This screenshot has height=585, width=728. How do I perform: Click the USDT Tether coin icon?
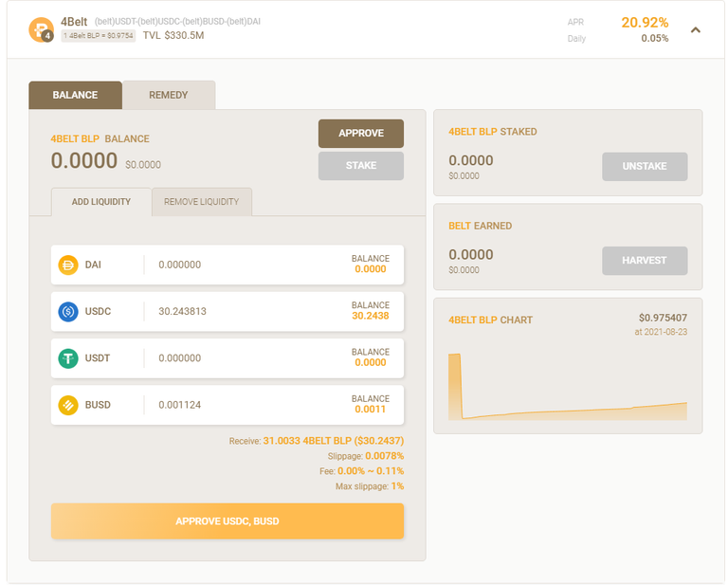(x=68, y=358)
